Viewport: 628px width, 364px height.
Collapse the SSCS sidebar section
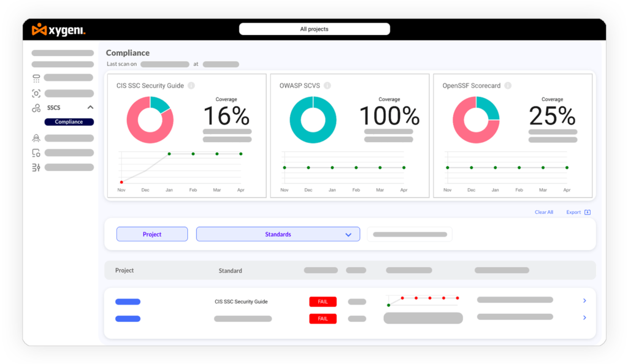[x=91, y=107]
